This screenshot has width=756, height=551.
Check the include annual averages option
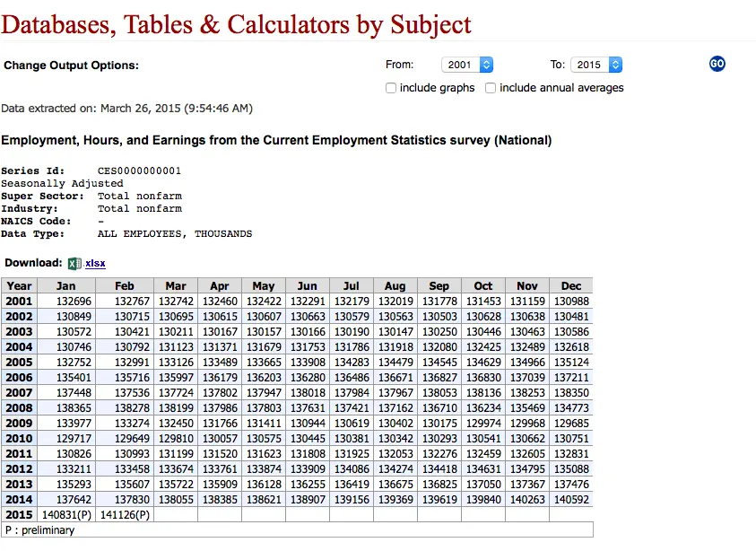tap(491, 88)
